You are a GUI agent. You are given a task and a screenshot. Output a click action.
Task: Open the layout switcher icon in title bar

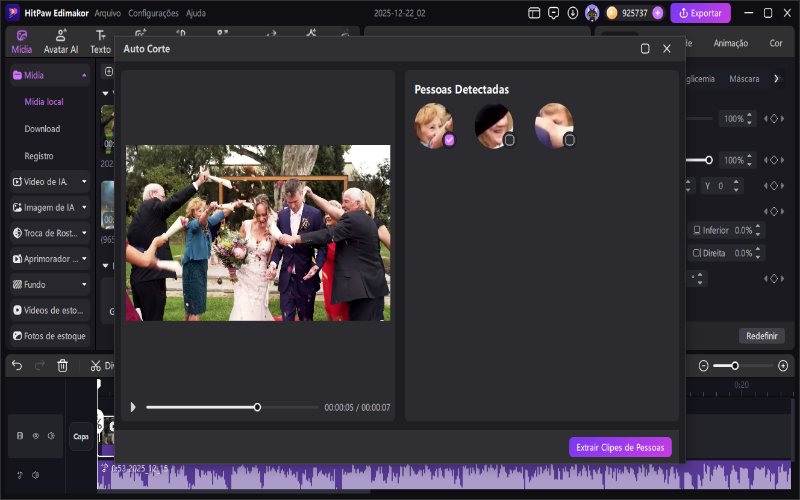[x=534, y=13]
